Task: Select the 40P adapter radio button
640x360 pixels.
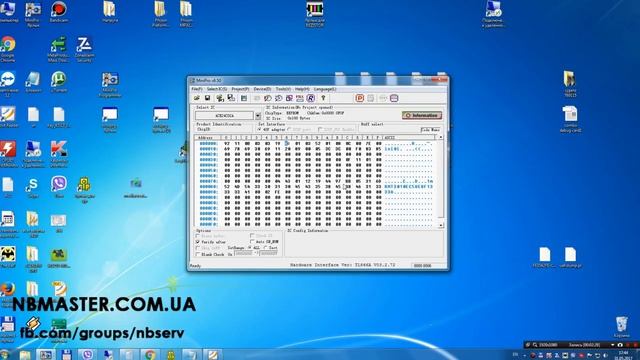Action: (260, 129)
